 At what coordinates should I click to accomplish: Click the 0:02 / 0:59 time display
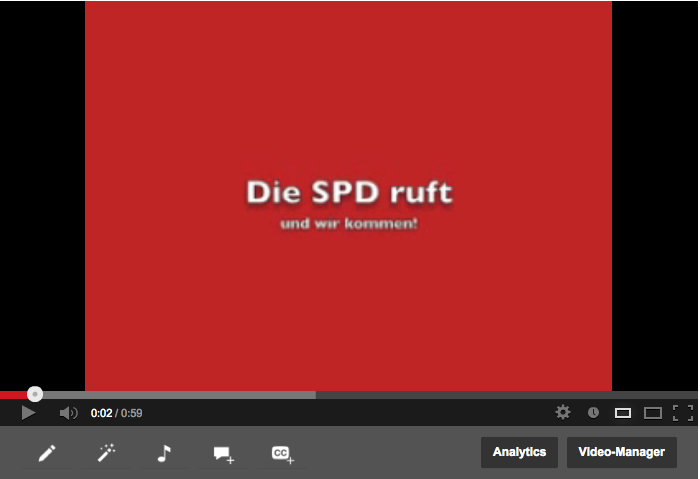[x=117, y=413]
